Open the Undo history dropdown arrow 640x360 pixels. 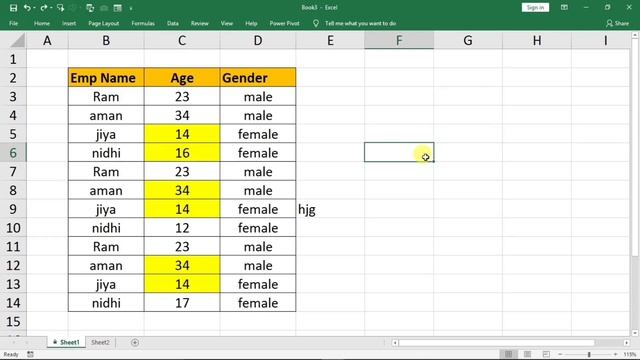[34, 8]
